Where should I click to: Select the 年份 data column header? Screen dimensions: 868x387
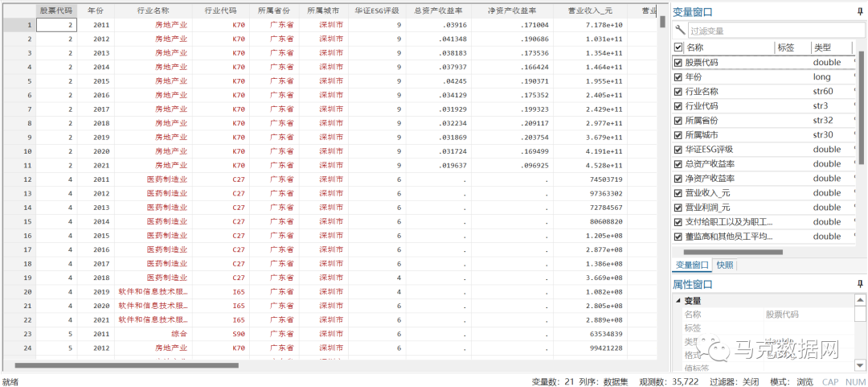click(96, 10)
